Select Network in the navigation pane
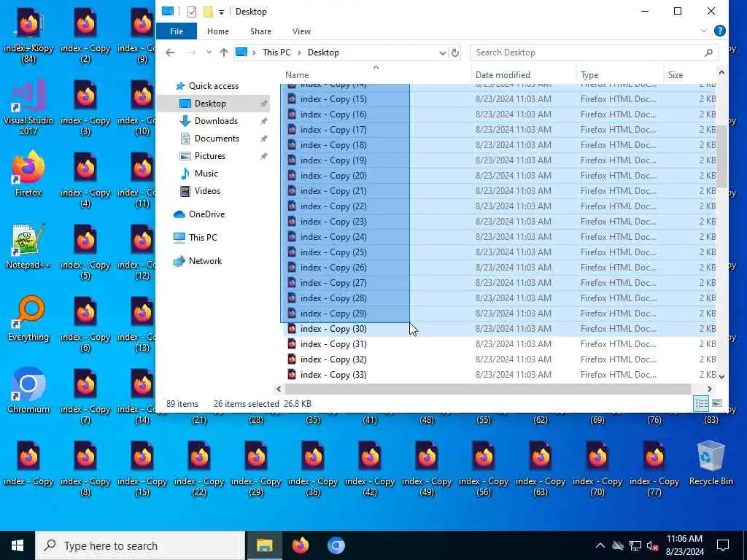This screenshot has height=560, width=747. coord(205,261)
